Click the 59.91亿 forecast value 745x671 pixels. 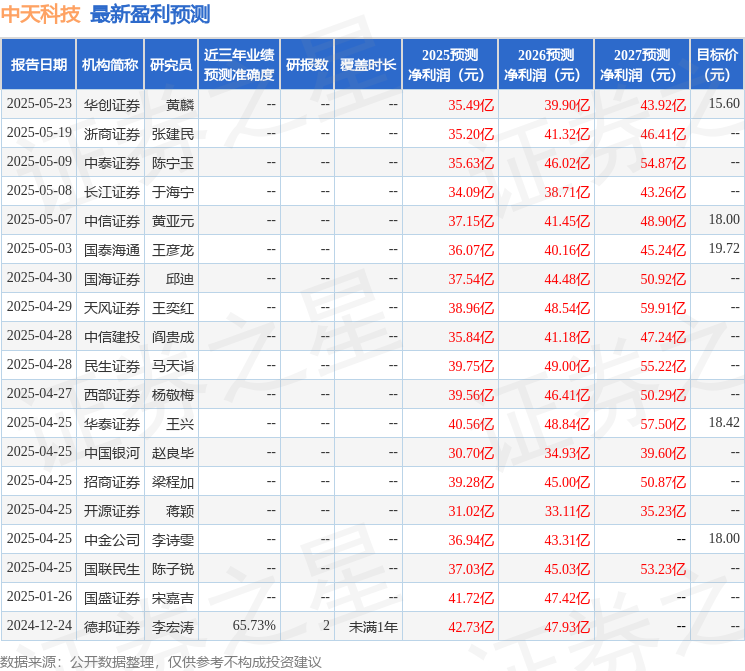point(663,308)
